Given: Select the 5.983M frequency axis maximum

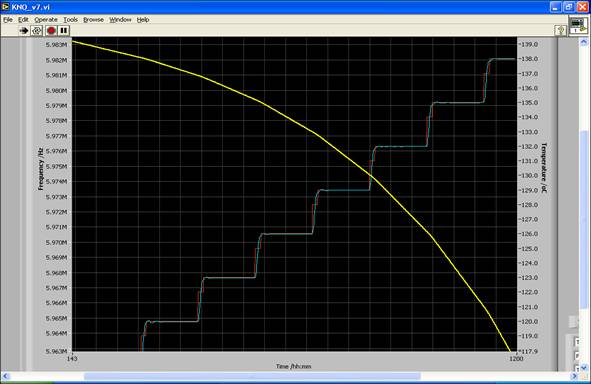Looking at the screenshot, I should tap(56, 45).
